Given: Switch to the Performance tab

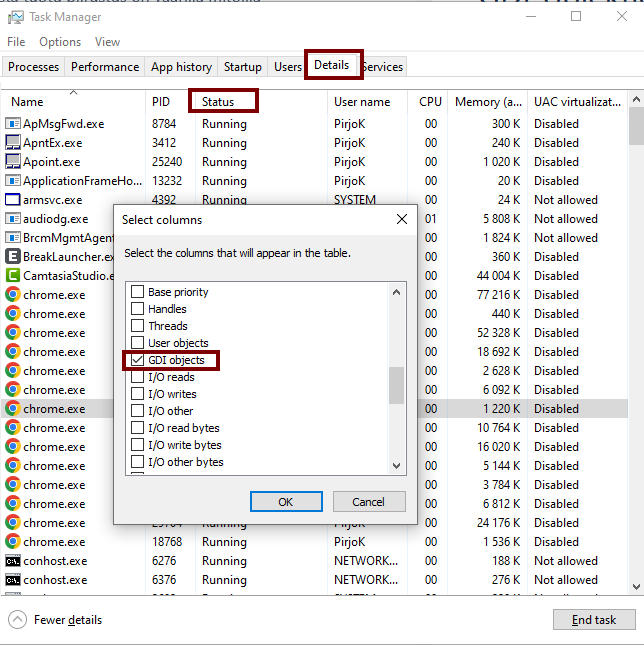Looking at the screenshot, I should point(105,67).
